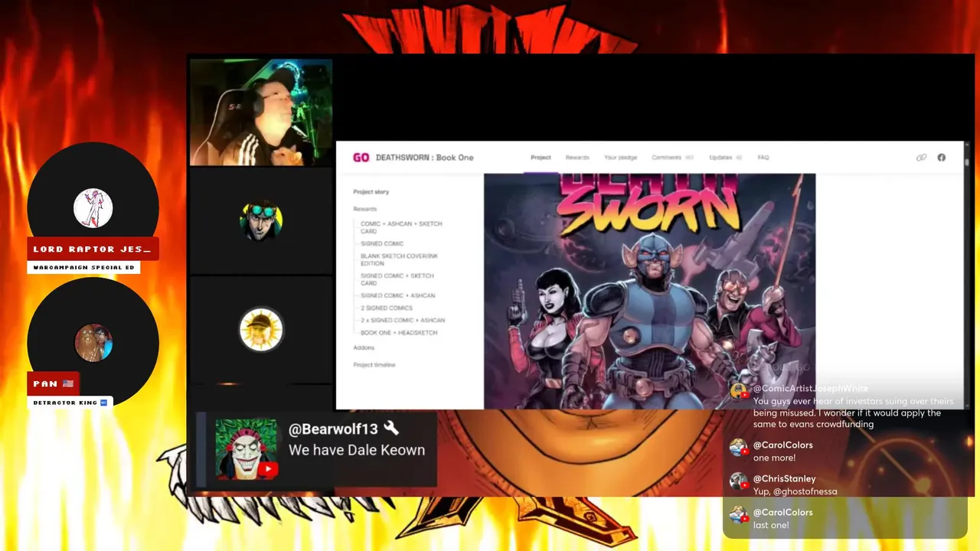The image size is (980, 551).
Task: Click the goggles character participant avatar
Action: [261, 220]
